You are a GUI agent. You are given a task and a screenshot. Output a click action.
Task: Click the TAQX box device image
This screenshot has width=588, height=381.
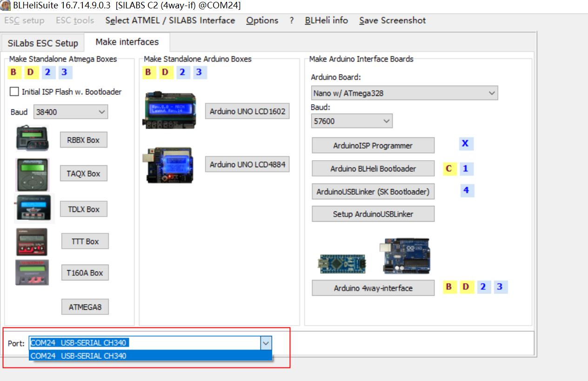click(x=32, y=175)
